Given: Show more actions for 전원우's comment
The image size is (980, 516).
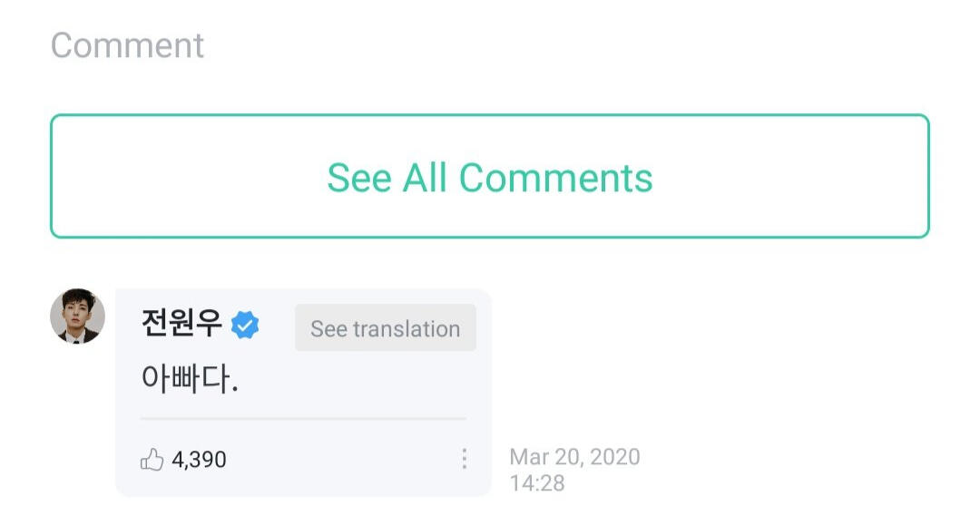Looking at the screenshot, I should point(464,459).
